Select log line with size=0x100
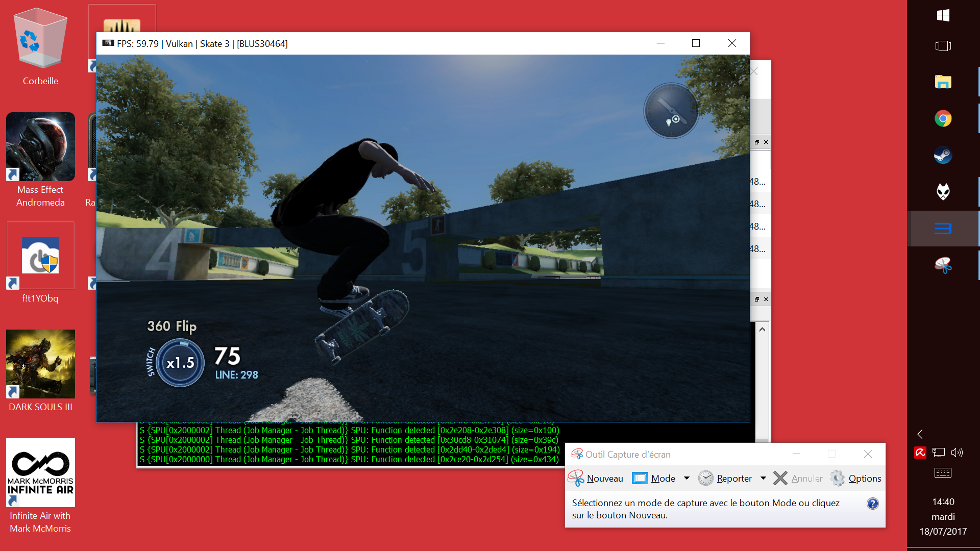The height and width of the screenshot is (551, 980). pyautogui.click(x=349, y=430)
